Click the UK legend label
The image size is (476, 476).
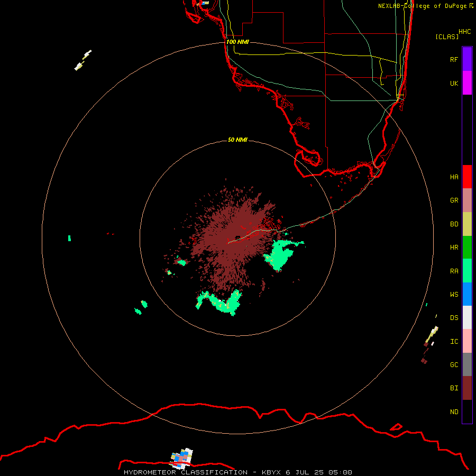click(454, 83)
